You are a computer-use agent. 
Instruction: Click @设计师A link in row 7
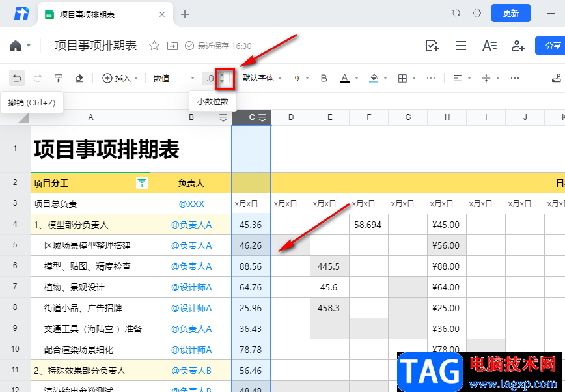(x=191, y=287)
